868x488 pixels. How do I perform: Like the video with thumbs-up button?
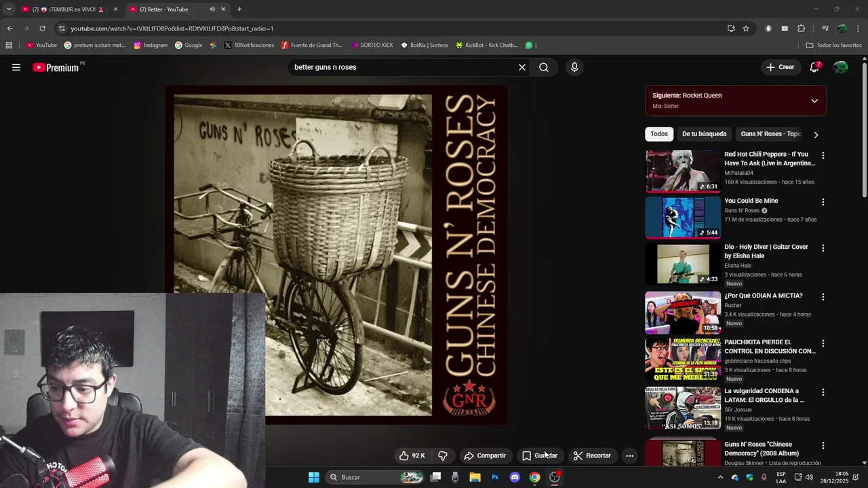click(x=412, y=455)
